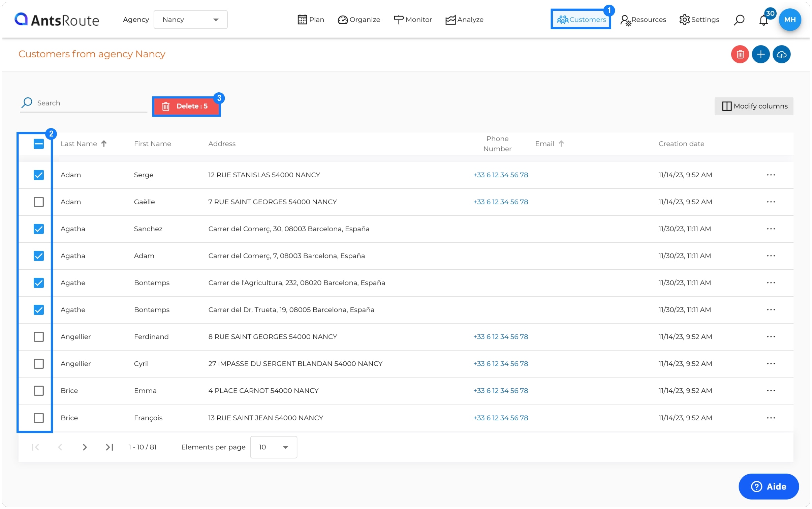Open the Organize menu
The width and height of the screenshot is (812, 509).
coord(359,20)
